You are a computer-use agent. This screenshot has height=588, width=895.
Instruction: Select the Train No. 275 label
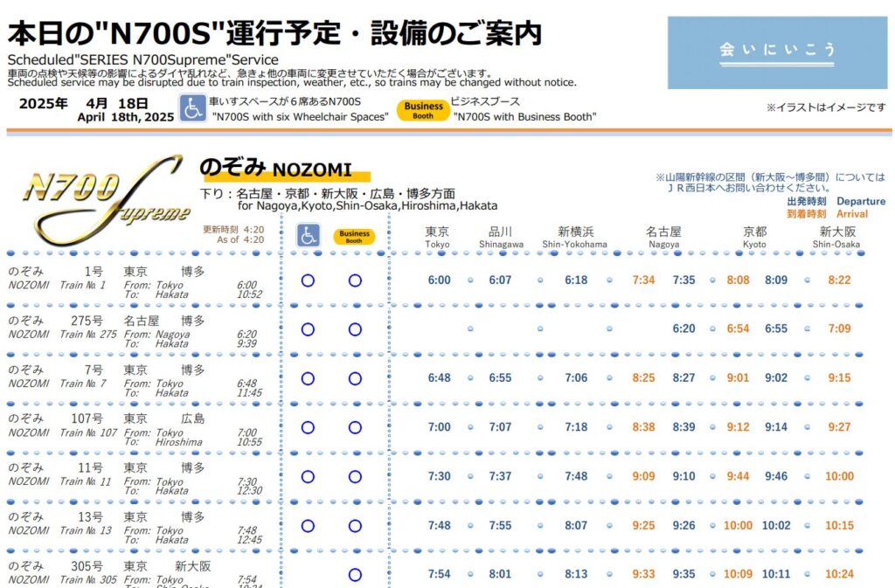tap(88, 335)
